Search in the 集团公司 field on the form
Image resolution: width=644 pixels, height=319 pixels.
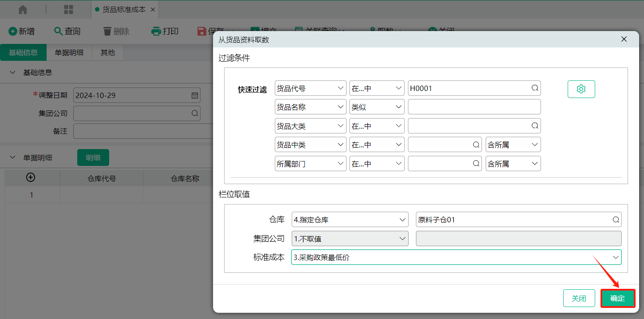tap(194, 113)
